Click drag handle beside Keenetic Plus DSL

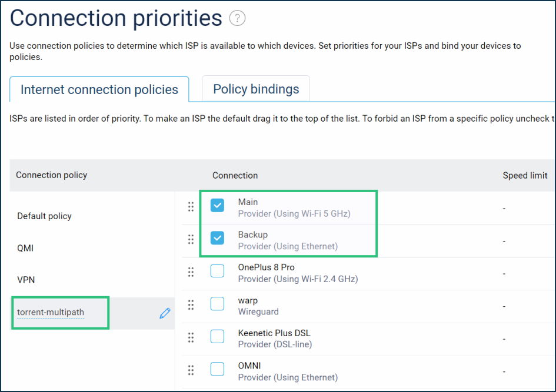[x=191, y=337]
